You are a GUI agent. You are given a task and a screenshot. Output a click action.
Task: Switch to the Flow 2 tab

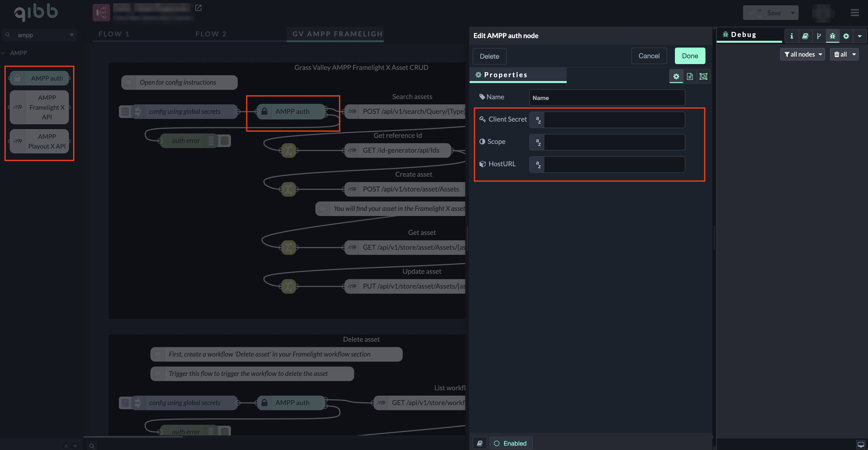(211, 34)
